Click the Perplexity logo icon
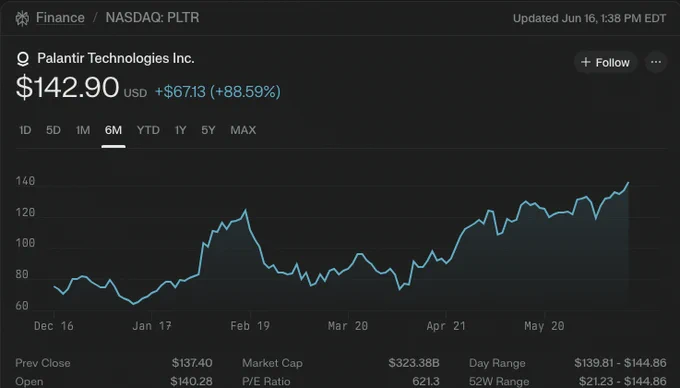Viewport: 680px width, 388px height. point(22,18)
